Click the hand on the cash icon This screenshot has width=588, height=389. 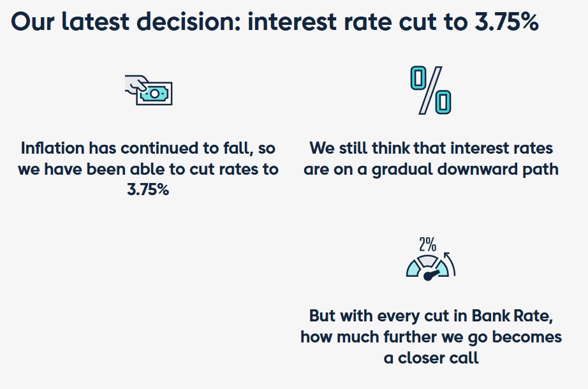click(x=135, y=84)
